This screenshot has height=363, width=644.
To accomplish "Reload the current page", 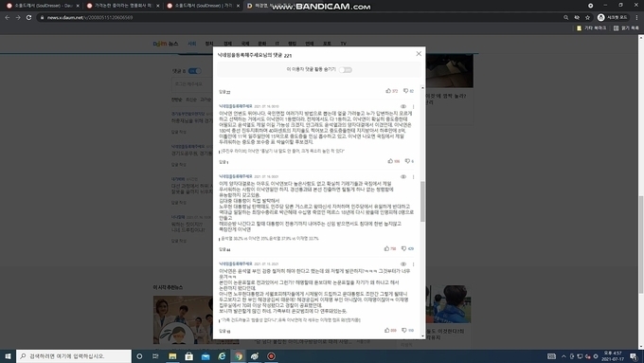I will [28, 17].
